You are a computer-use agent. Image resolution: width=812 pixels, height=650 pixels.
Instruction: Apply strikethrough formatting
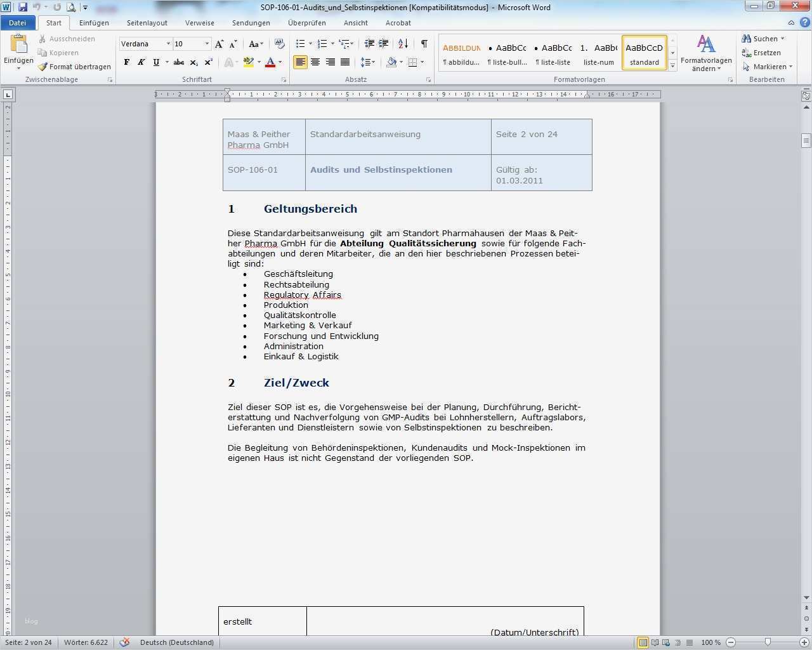click(x=179, y=62)
